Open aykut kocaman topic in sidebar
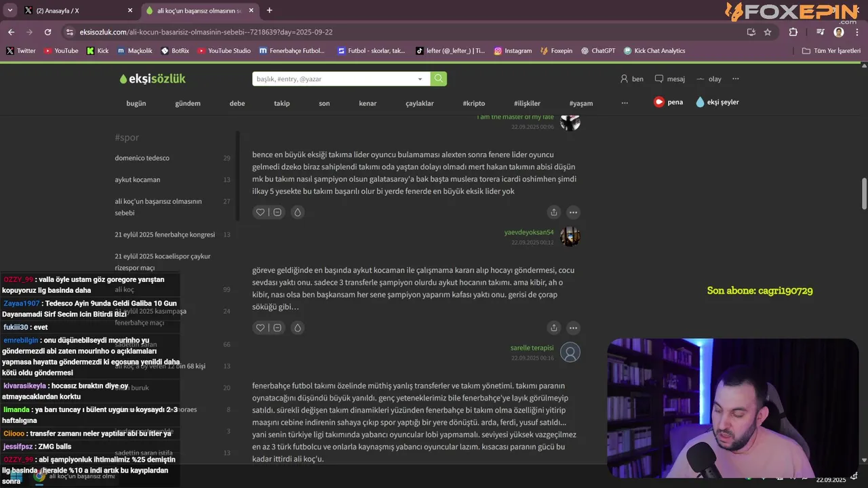868x488 pixels. tap(138, 180)
